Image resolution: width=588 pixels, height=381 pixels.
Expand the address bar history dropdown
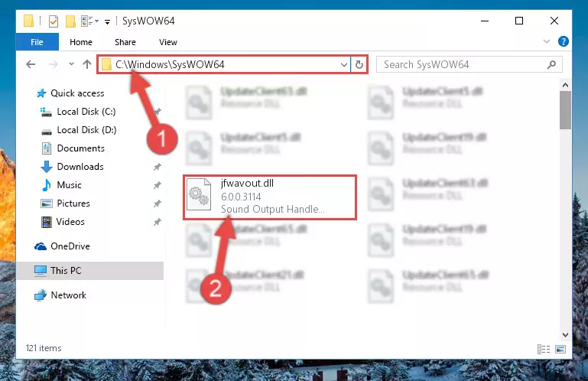343,64
